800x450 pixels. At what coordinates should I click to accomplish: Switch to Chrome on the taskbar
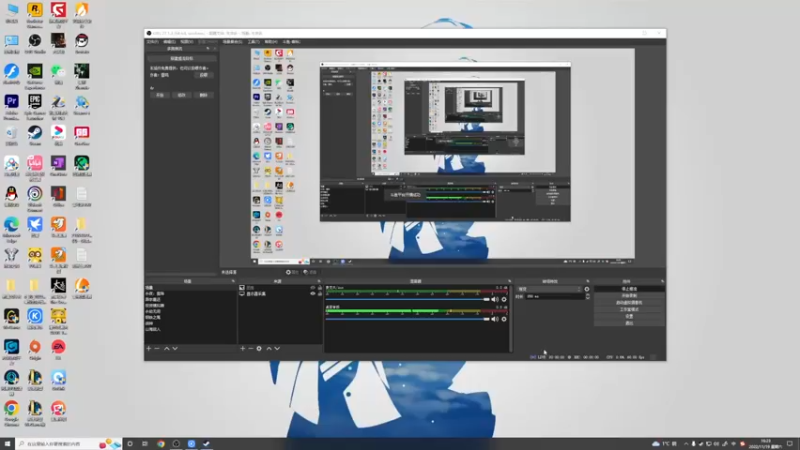coord(161,444)
